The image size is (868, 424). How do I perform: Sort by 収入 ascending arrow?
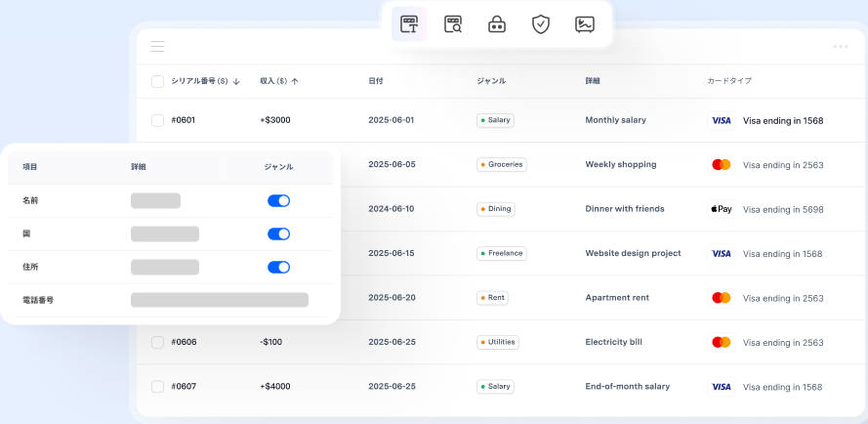click(295, 81)
